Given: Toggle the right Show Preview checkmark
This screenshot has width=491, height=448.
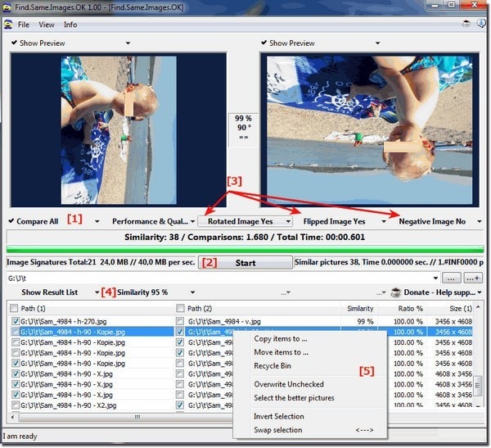Looking at the screenshot, I should (264, 43).
